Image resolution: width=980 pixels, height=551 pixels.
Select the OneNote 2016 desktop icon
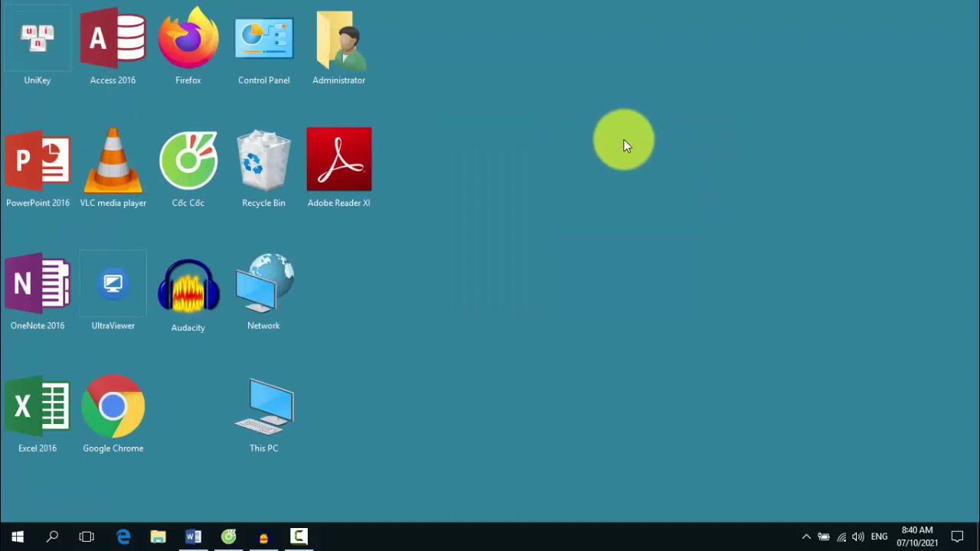(x=38, y=292)
